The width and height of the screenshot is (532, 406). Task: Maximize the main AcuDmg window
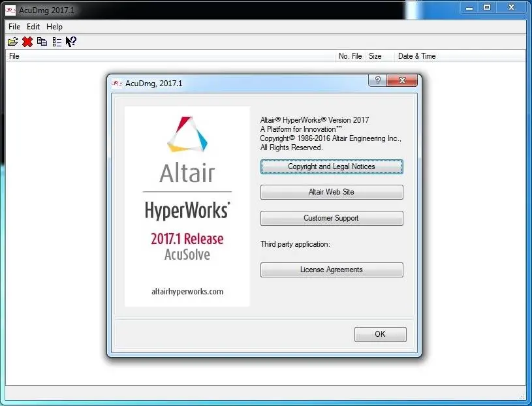(x=487, y=8)
